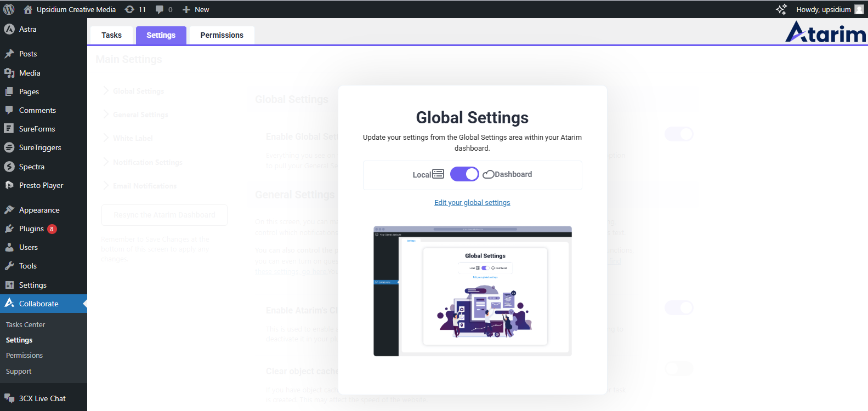Toggle the Clear object cache switch
This screenshot has width=868, height=411.
click(x=679, y=368)
